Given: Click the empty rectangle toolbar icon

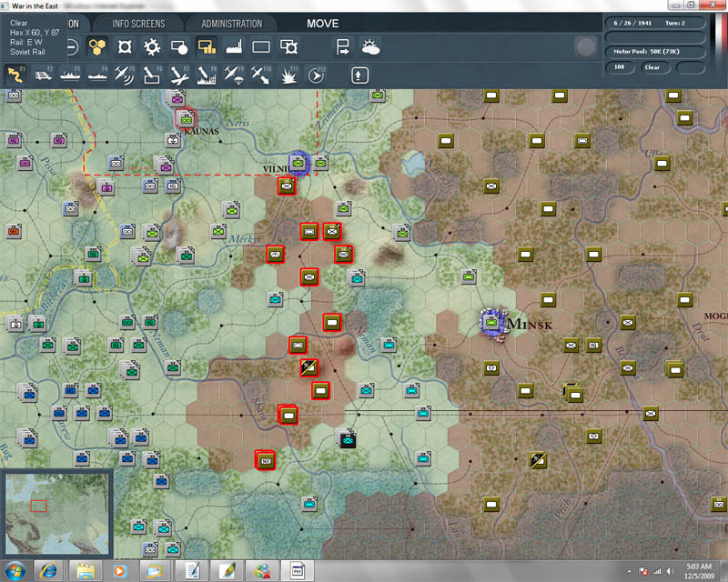Looking at the screenshot, I should (x=261, y=47).
